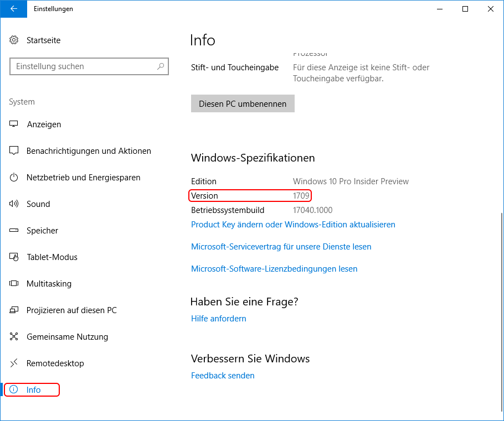Click Windows 10 Pro Insider Preview text

click(x=351, y=181)
